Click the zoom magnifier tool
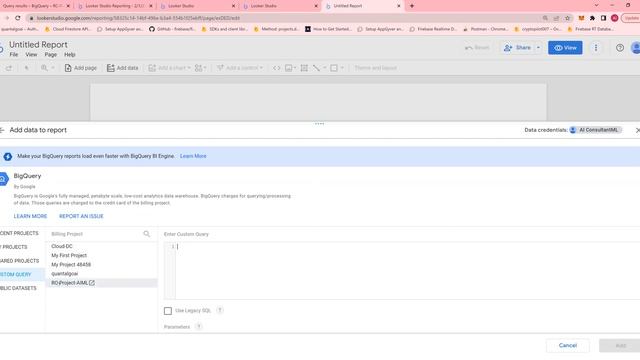This screenshot has width=640, height=360. coord(44,68)
